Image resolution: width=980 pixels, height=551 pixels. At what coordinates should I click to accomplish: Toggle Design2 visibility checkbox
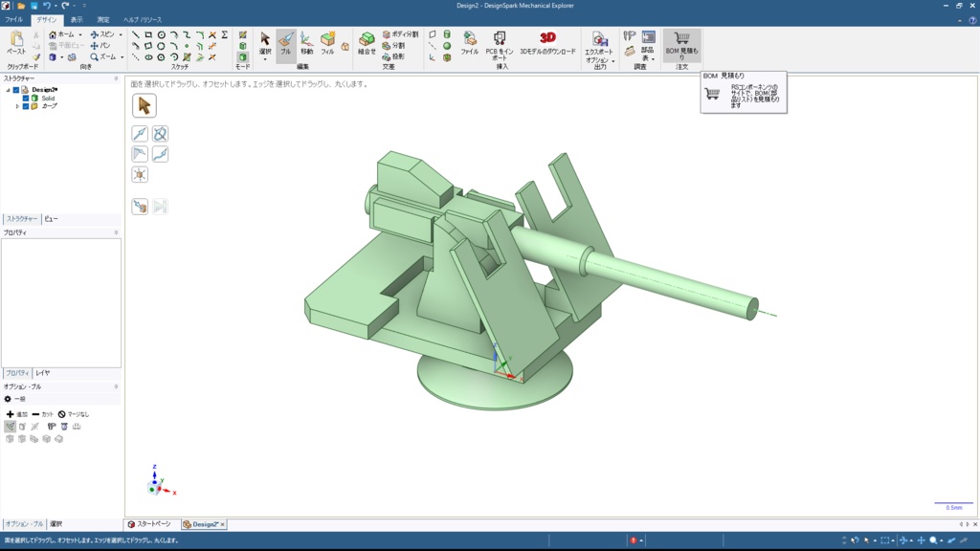16,90
